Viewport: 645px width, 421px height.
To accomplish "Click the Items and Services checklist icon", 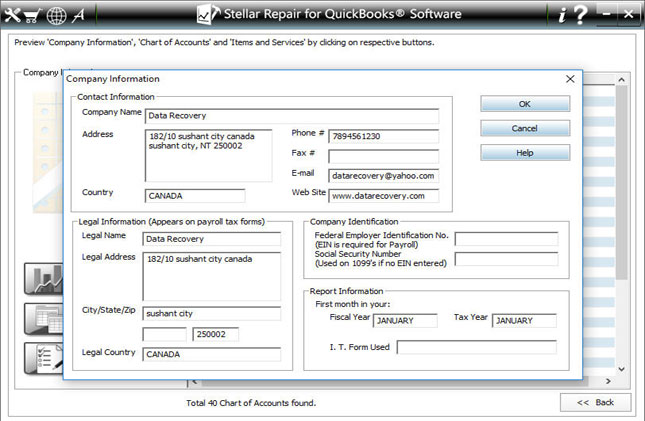I will (x=44, y=358).
